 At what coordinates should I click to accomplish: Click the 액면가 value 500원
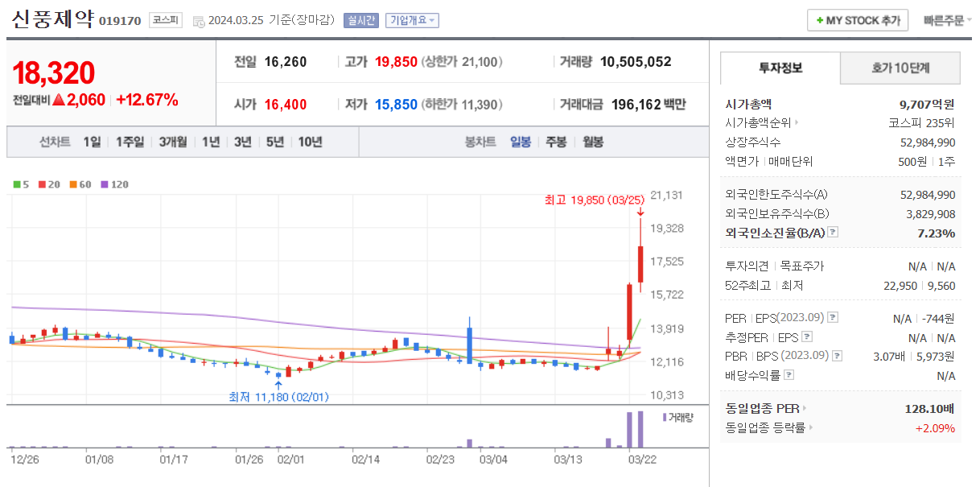coord(912,162)
